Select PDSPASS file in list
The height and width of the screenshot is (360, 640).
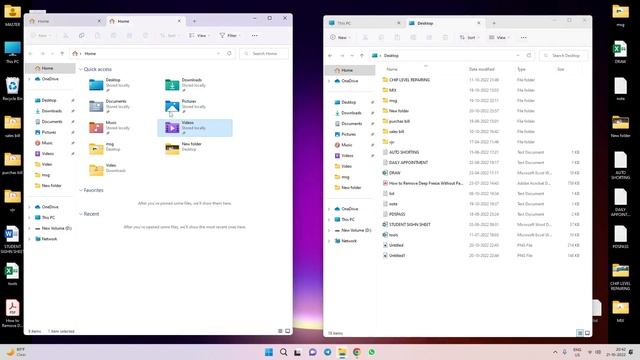coord(482,214)
